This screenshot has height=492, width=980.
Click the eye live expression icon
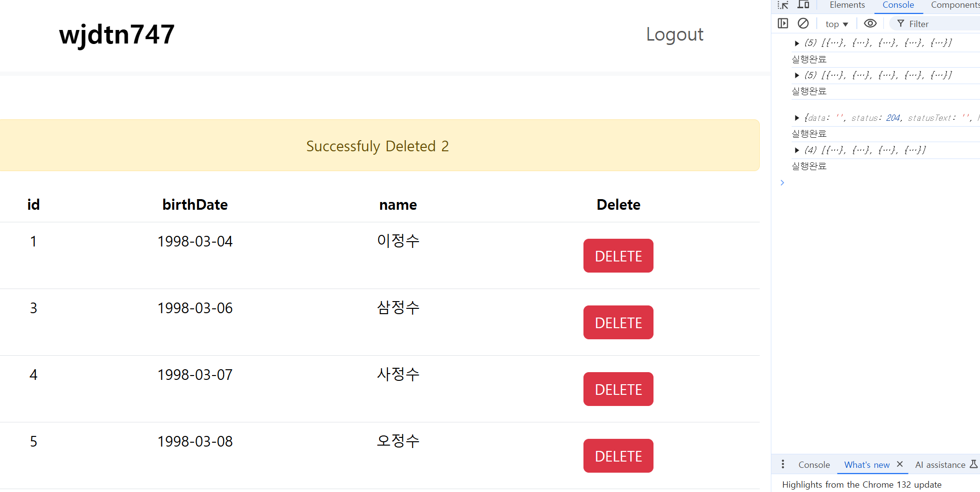870,23
